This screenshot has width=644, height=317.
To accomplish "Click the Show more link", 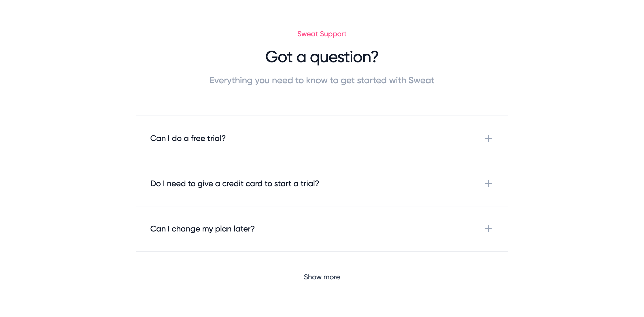I will [x=322, y=277].
